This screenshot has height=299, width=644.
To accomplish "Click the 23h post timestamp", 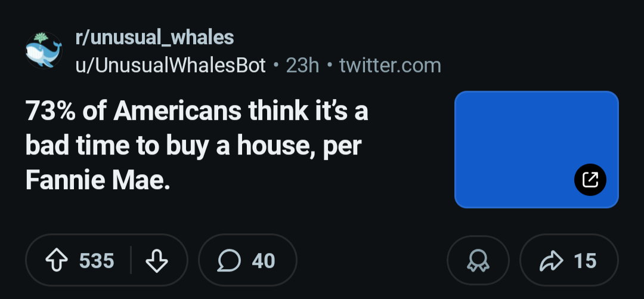I will tap(302, 65).
